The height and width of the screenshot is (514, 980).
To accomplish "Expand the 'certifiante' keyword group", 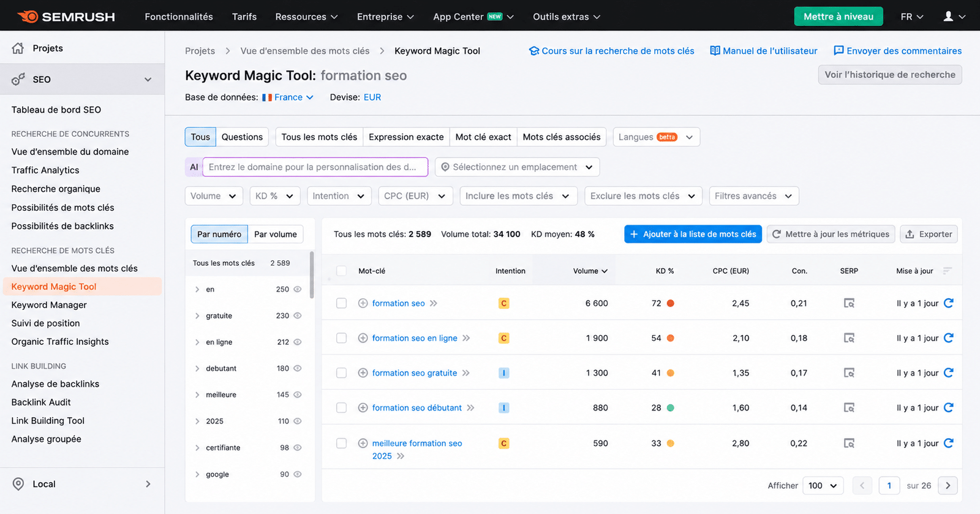I will (x=197, y=448).
